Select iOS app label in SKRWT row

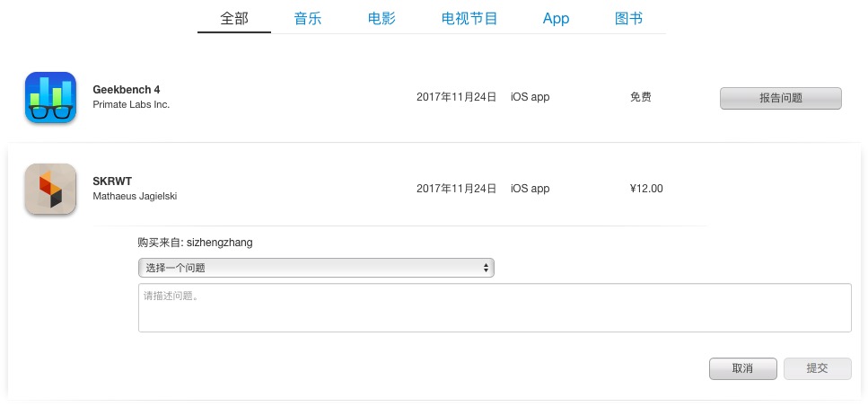pos(530,189)
